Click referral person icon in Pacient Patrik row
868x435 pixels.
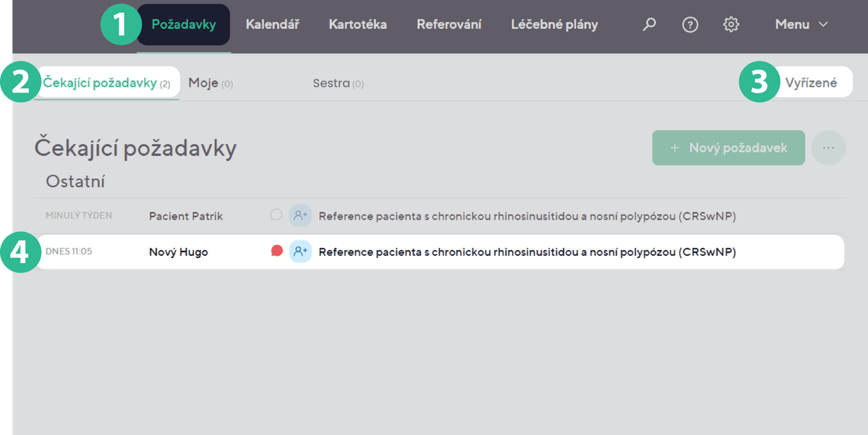click(x=300, y=215)
